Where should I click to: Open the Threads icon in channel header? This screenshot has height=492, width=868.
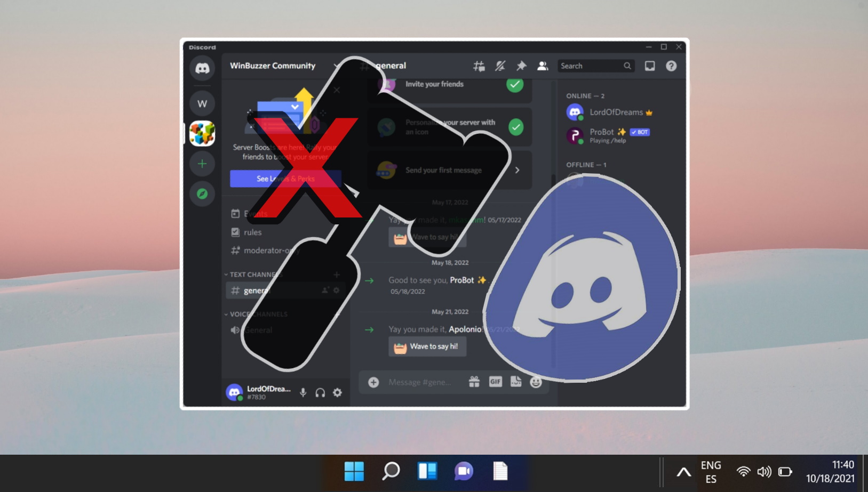point(479,66)
